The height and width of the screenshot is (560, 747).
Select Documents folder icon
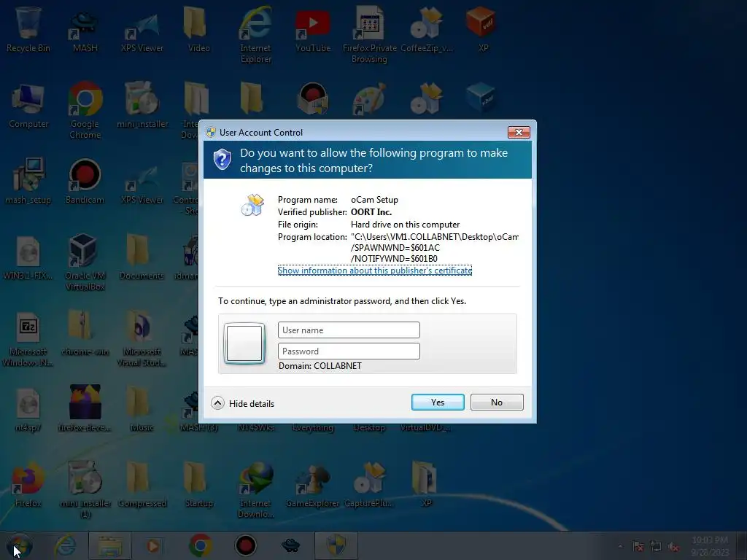142,257
